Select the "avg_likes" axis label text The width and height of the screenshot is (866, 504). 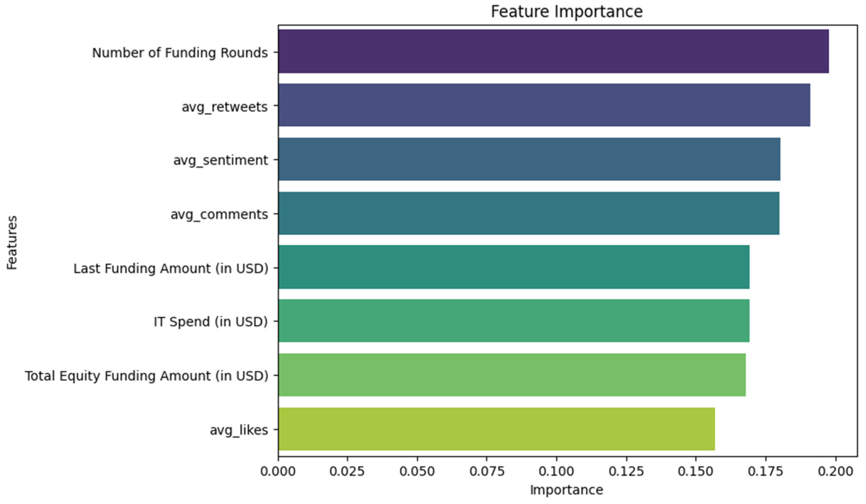pos(239,430)
